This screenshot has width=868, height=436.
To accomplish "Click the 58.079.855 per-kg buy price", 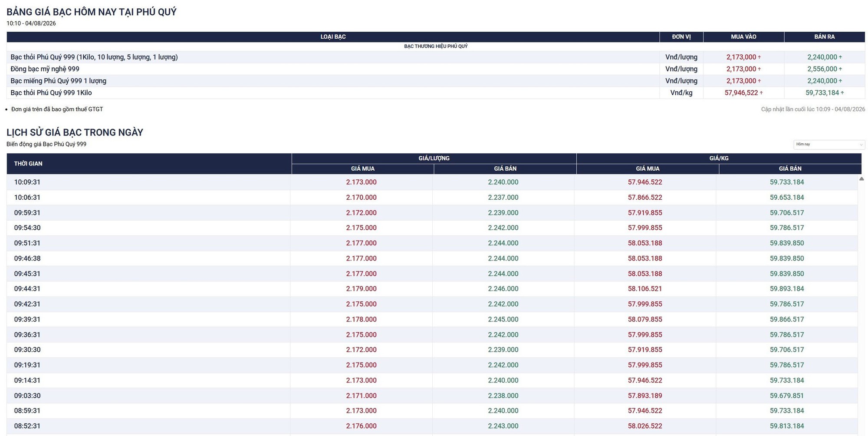I will coord(645,320).
